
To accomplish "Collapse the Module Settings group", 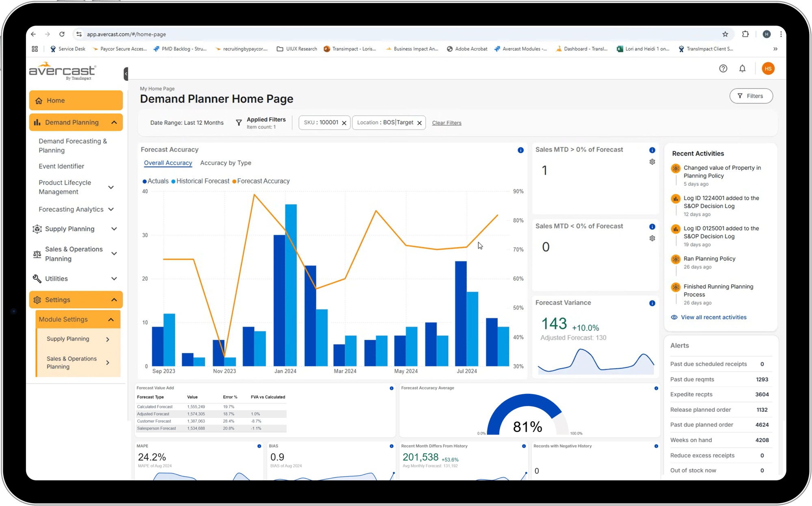I will (111, 319).
